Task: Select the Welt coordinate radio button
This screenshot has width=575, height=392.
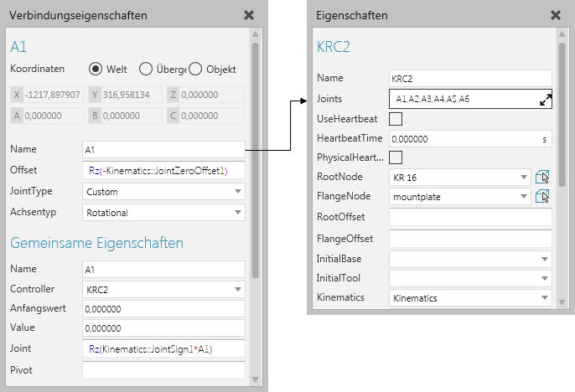Action: click(96, 69)
